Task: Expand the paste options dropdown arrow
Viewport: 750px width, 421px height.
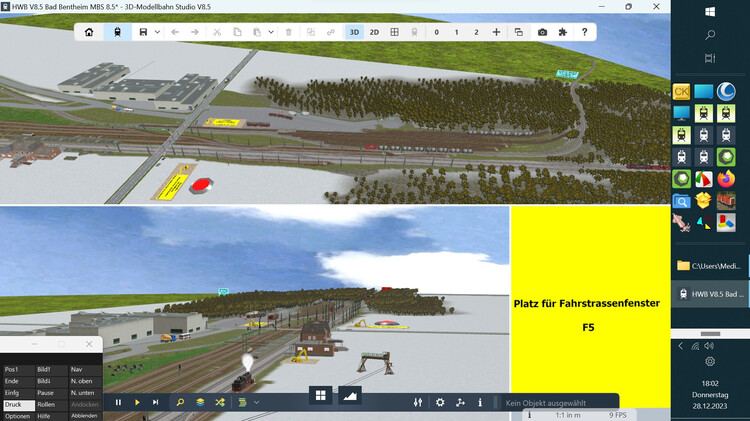Action: pos(271,32)
